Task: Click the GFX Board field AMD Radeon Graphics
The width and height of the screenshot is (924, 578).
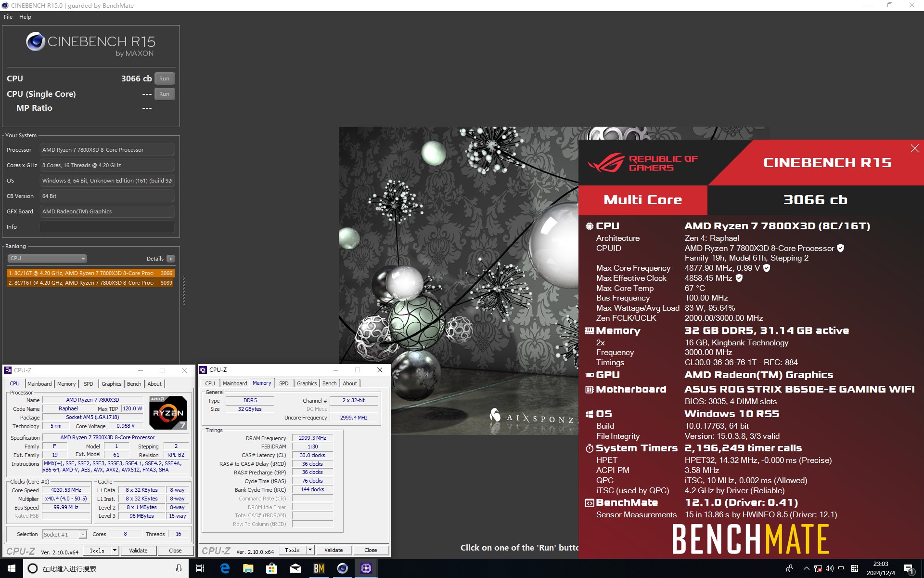Action: click(x=107, y=211)
